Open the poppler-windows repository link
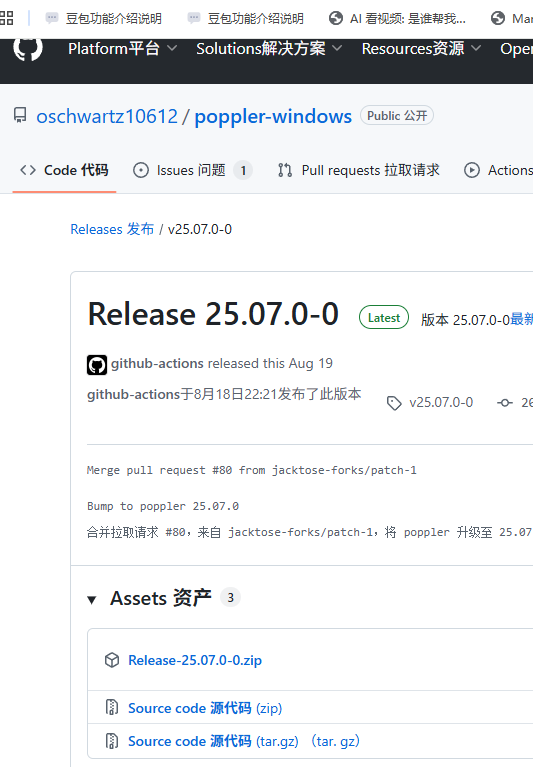This screenshot has width=533, height=767. click(x=273, y=116)
